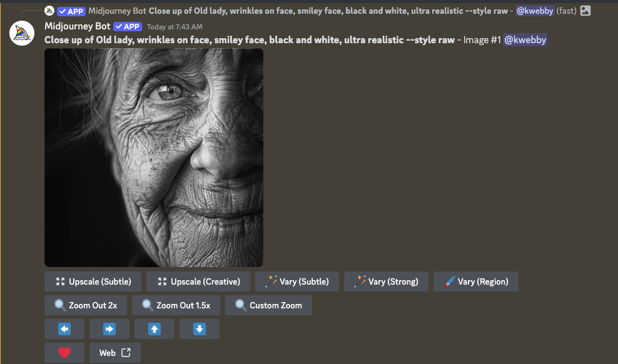Open the Custom Zoom option
Screen dimensions: 618x364
pyautogui.click(x=268, y=305)
